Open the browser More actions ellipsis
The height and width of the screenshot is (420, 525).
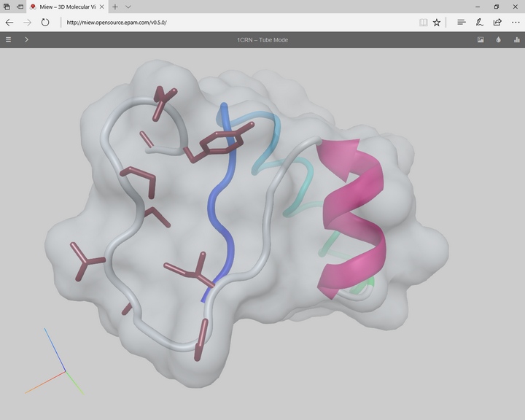tap(515, 23)
